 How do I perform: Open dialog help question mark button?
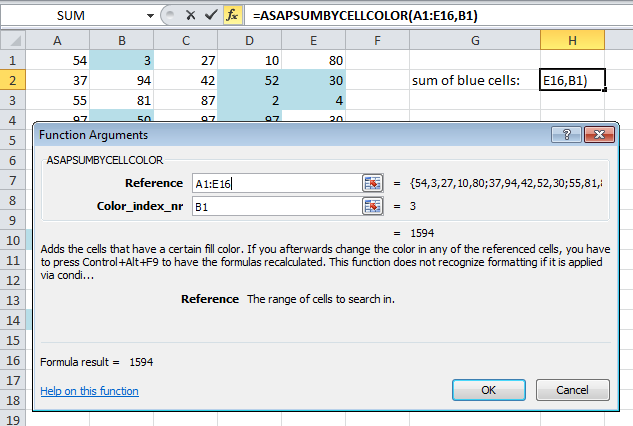coord(566,134)
